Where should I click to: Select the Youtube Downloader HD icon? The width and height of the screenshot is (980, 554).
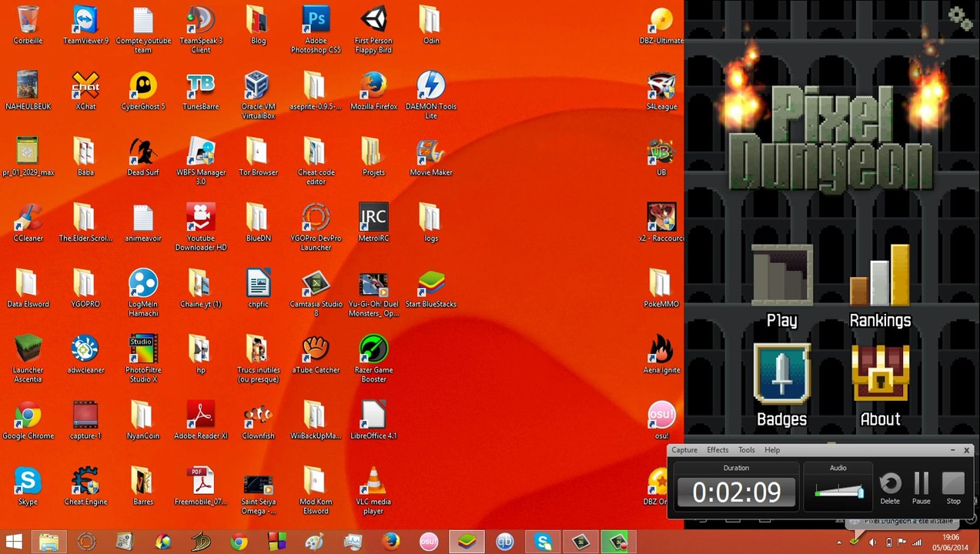(x=200, y=218)
